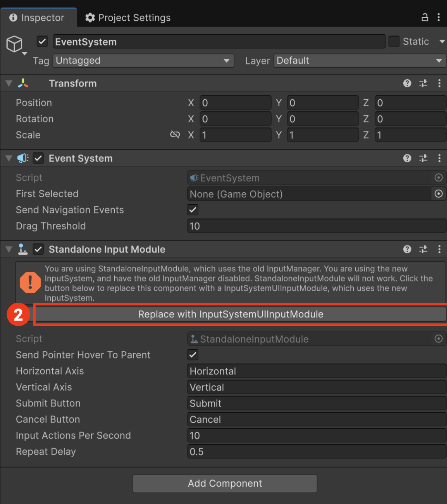447x504 pixels.
Task: Click the Add Component button
Action: click(225, 484)
